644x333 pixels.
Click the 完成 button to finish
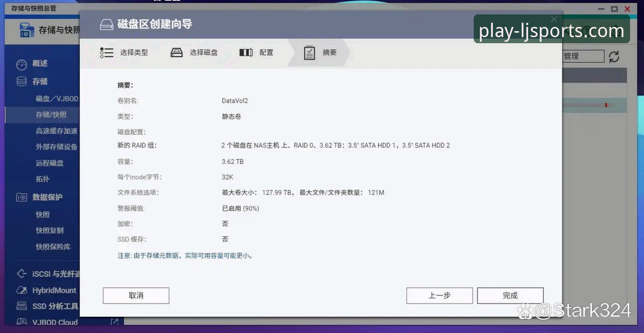click(510, 295)
